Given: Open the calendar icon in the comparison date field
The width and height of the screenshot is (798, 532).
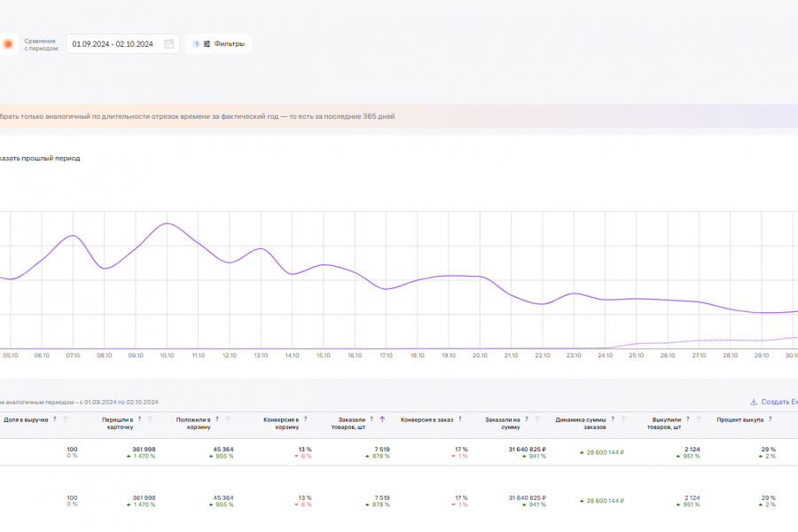Looking at the screenshot, I should (x=169, y=43).
